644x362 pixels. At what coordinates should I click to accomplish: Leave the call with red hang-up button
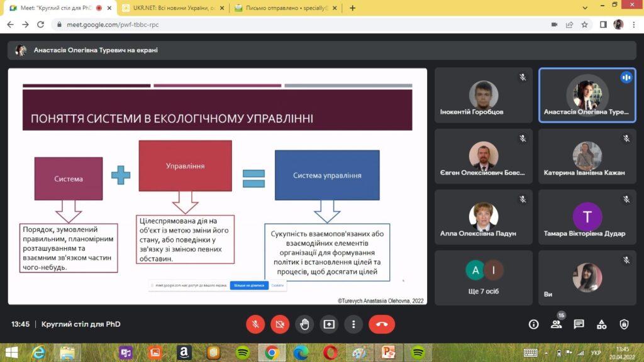382,324
